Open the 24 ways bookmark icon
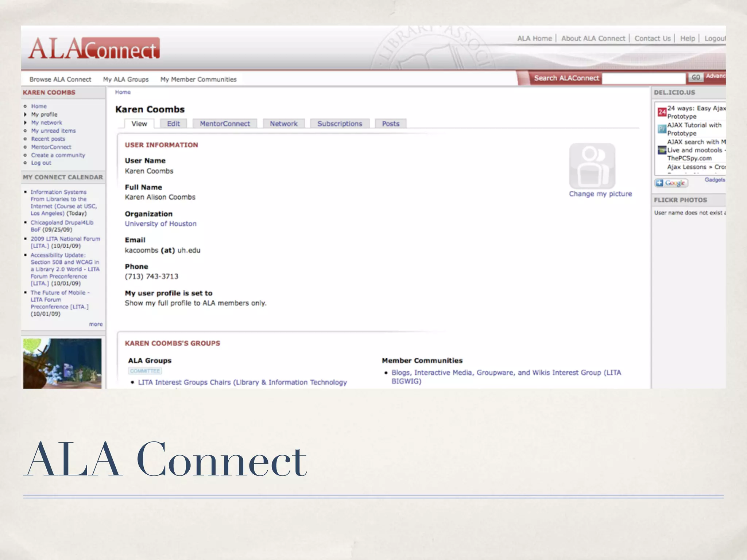 pos(662,112)
